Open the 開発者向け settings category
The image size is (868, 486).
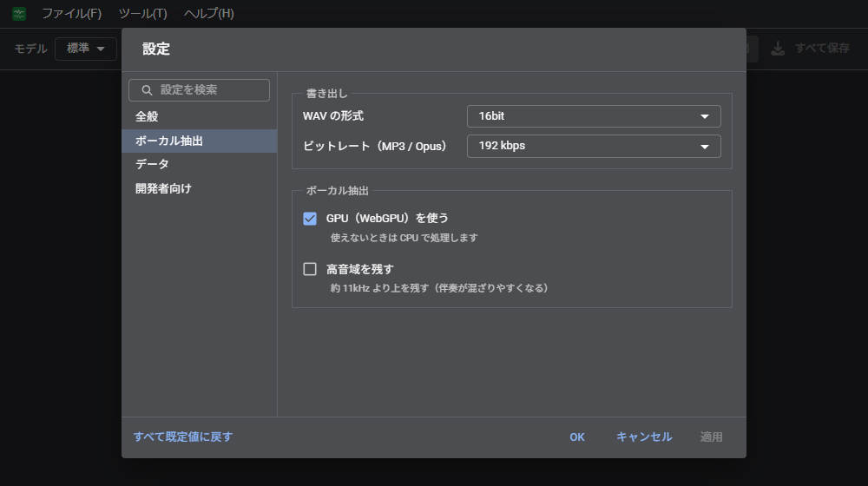(x=200, y=188)
